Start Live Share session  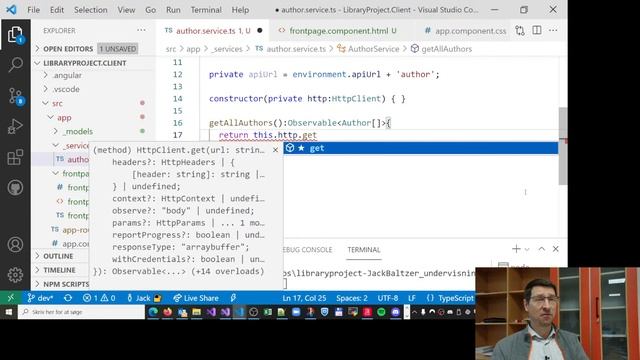click(196, 298)
